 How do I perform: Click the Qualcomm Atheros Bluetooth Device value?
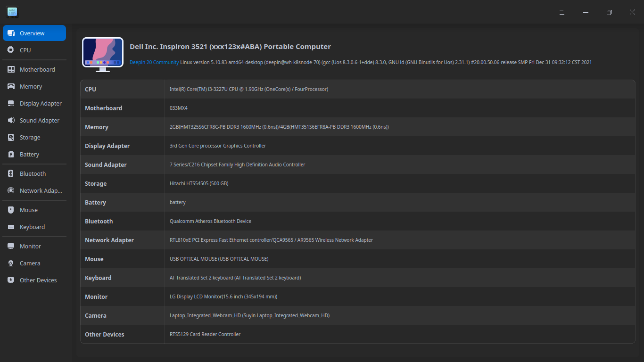(210, 221)
